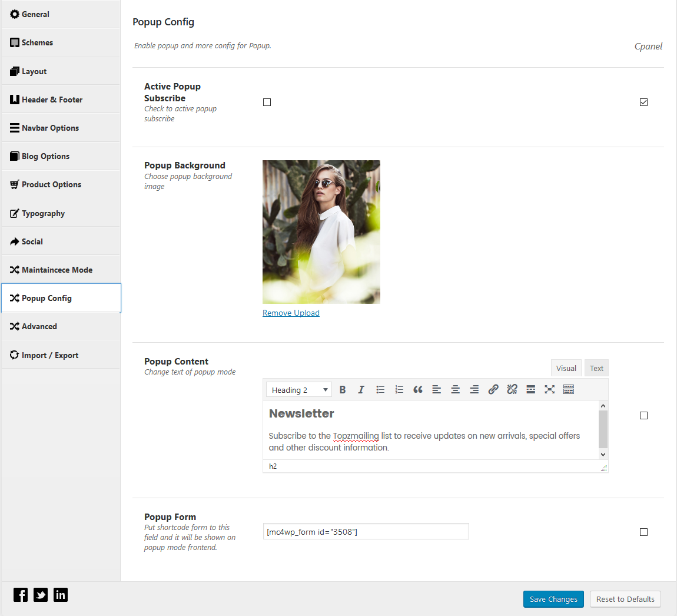Image resolution: width=677 pixels, height=616 pixels.
Task: Click Save Changes button
Action: point(553,599)
